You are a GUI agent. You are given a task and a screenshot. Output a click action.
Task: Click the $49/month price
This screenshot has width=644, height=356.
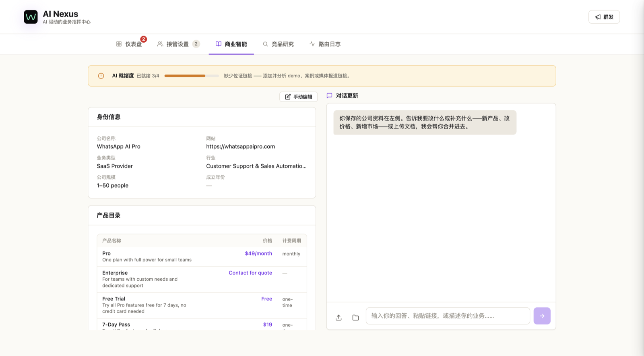[258, 253]
